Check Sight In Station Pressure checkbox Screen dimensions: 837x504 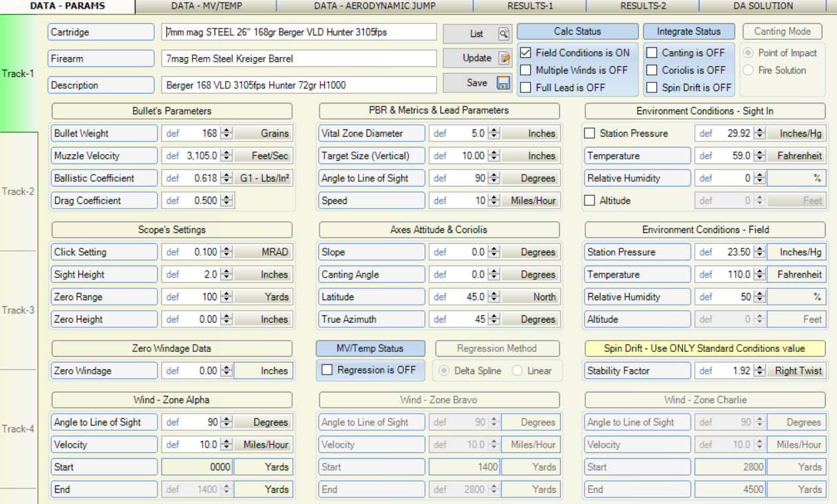tap(589, 133)
